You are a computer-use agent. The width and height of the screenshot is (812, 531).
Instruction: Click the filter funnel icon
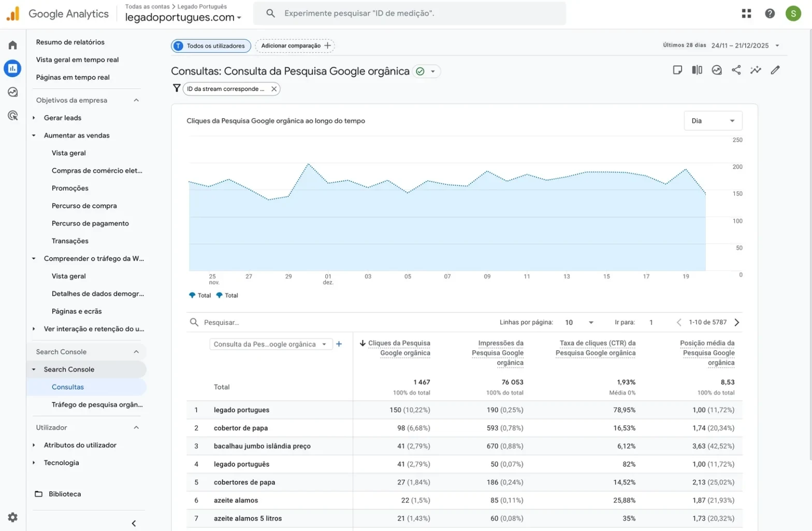coord(177,89)
